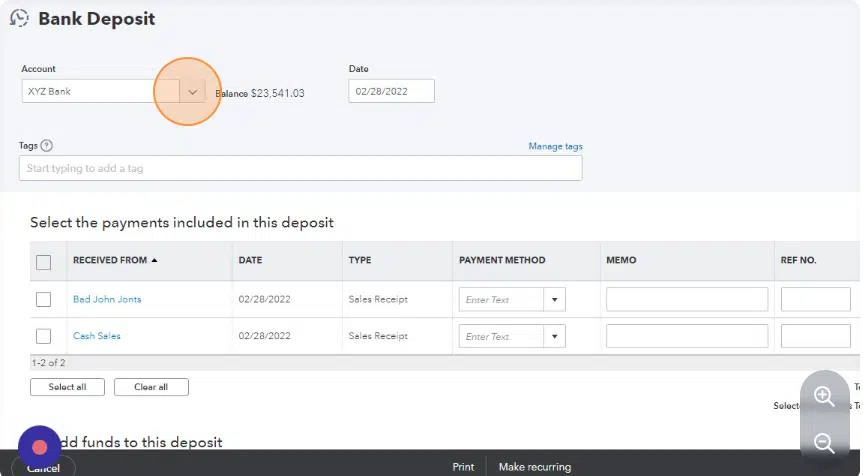The width and height of the screenshot is (863, 476).
Task: Check the Bad John Jonts row checkbox
Action: (43, 299)
